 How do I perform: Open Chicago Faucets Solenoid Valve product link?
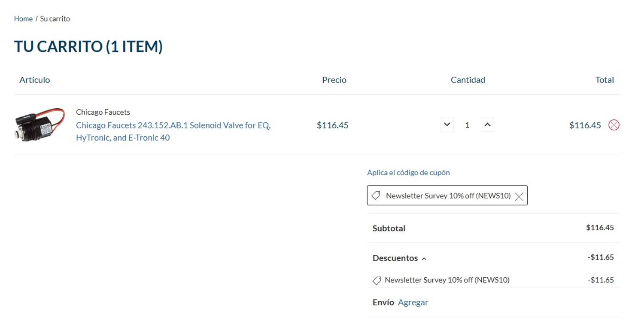[x=173, y=131]
